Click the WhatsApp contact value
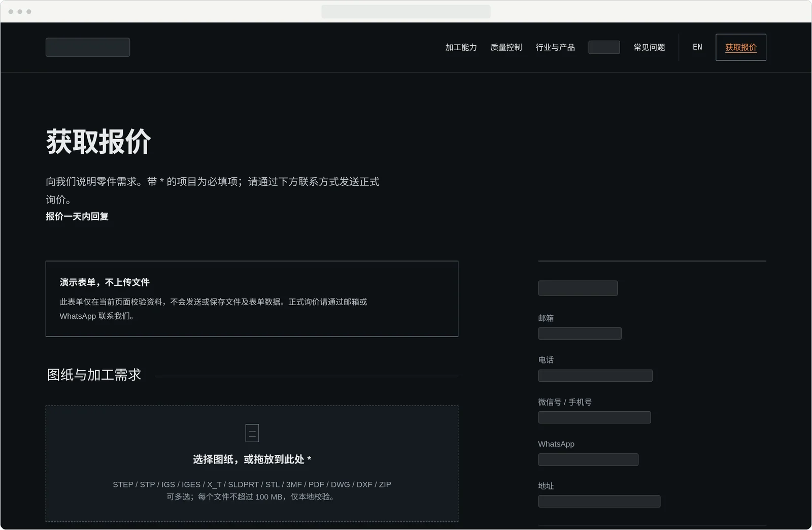This screenshot has width=812, height=530. (x=588, y=459)
